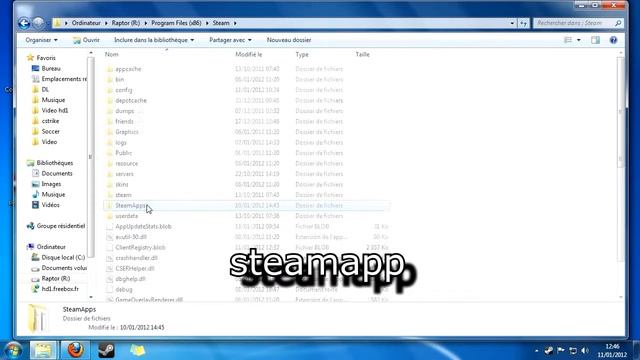Screen dimensions: 640x360
Task: Click Raptor (R:) in the breadcrumb
Action: coord(126,23)
